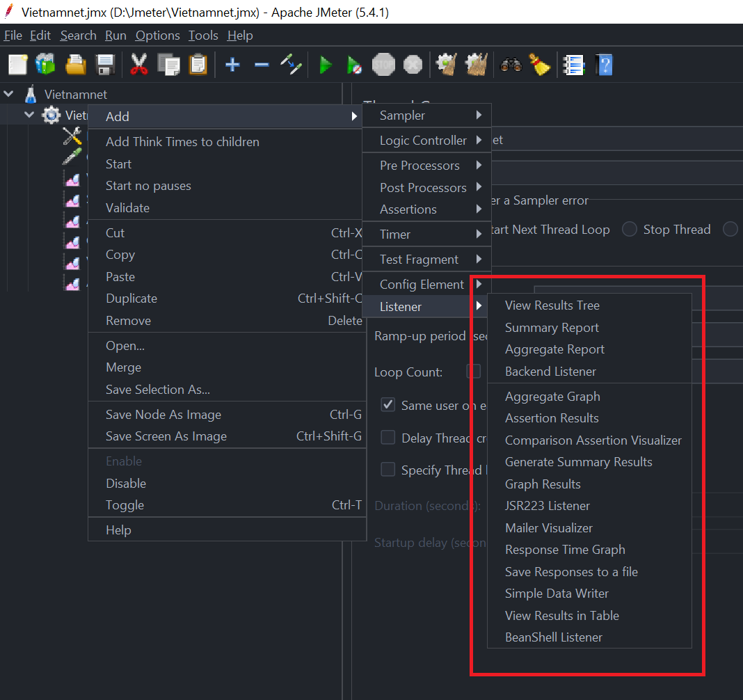
Task: Expand the Timer submenu
Action: click(426, 234)
